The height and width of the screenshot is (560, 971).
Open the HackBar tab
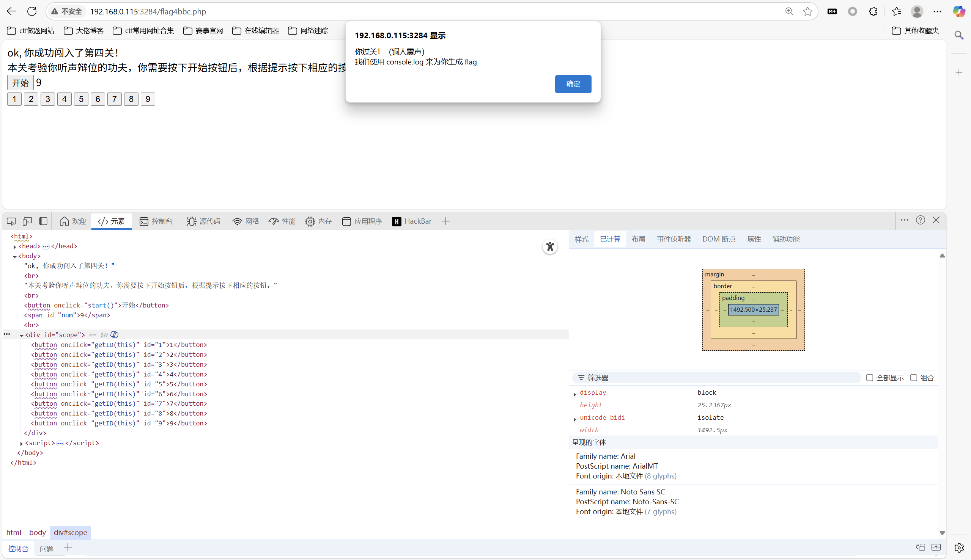411,221
